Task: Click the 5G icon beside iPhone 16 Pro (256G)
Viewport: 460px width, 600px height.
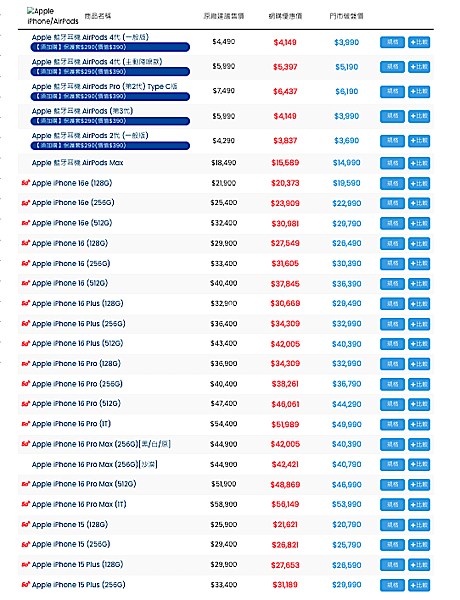Action: pyautogui.click(x=26, y=383)
